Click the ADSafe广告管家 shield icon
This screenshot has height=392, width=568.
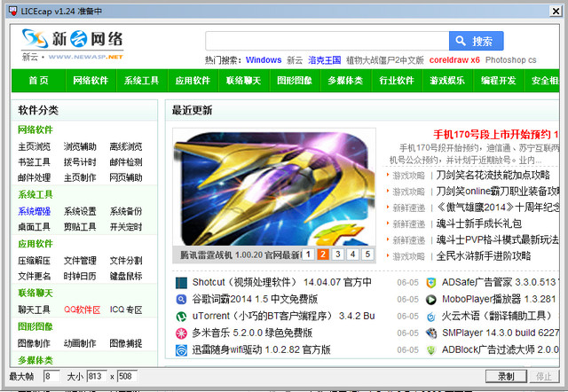[x=430, y=283]
